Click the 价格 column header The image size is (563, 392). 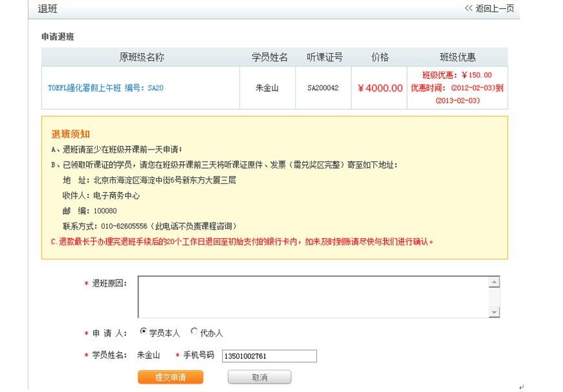pos(380,57)
